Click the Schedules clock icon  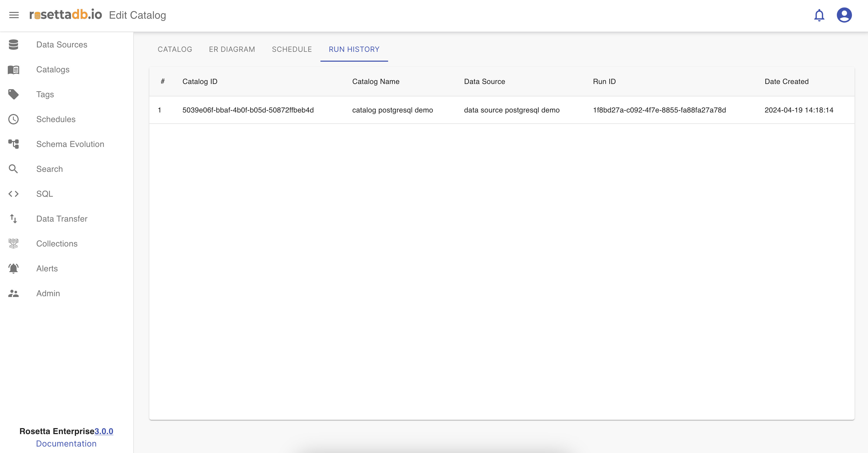click(x=13, y=119)
